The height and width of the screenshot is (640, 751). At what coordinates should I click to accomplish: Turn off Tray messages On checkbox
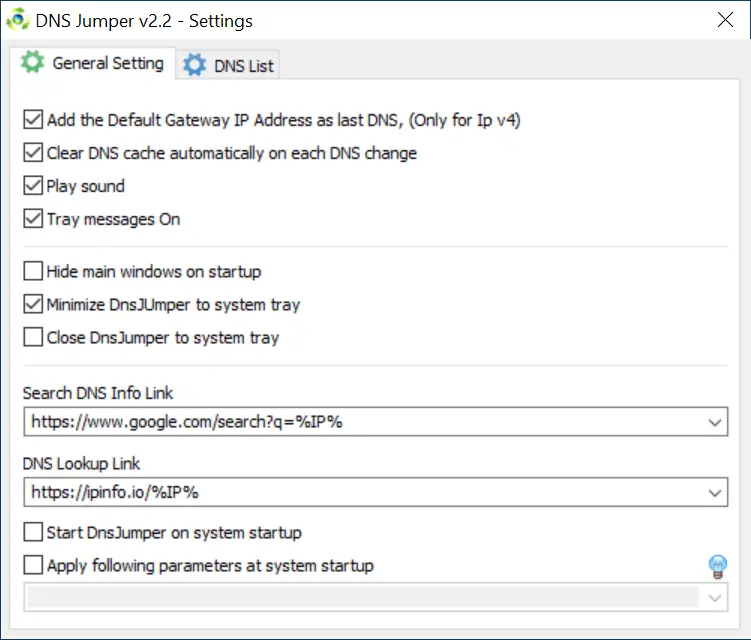tap(33, 219)
